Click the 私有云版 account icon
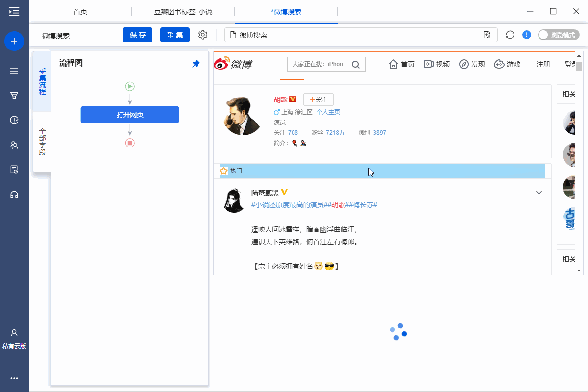 click(14, 333)
